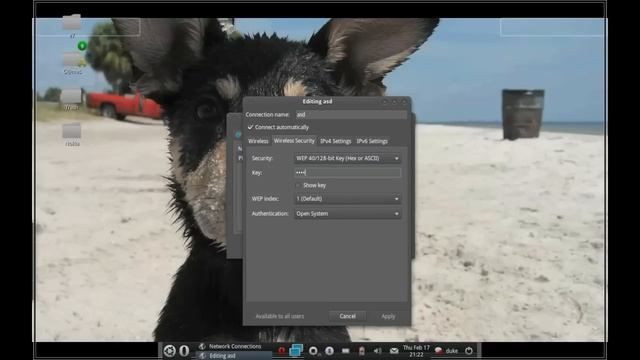Viewport: 640px width, 360px height.
Task: Click the small rectangular icon left of the battery
Action: (x=346, y=351)
